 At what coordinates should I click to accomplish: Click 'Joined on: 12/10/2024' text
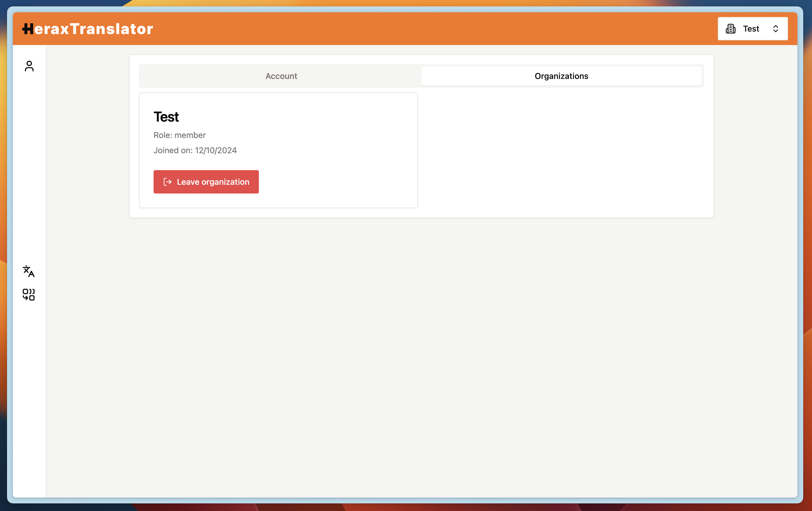[195, 150]
